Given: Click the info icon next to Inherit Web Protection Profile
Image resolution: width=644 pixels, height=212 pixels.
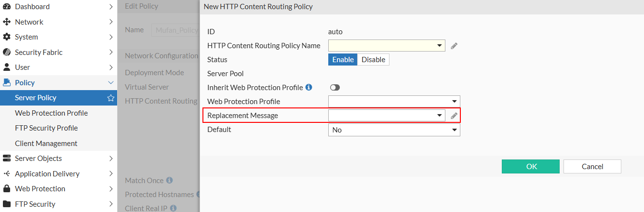Looking at the screenshot, I should point(309,87).
